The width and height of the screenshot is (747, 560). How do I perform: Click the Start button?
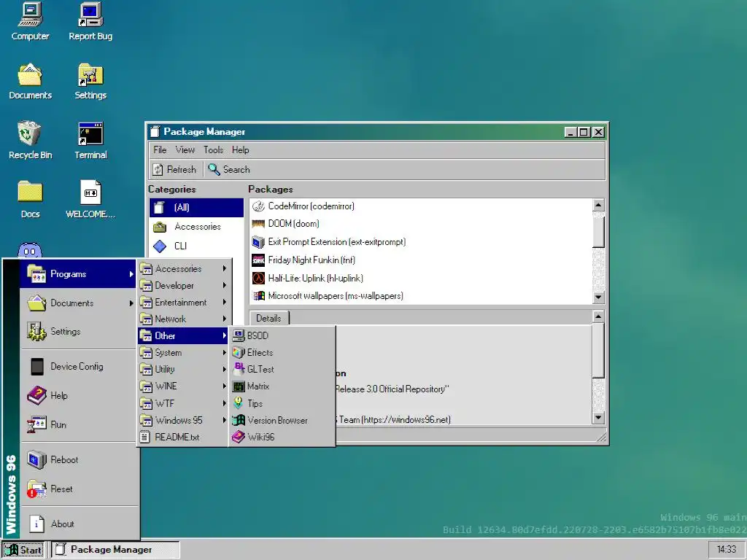23,550
